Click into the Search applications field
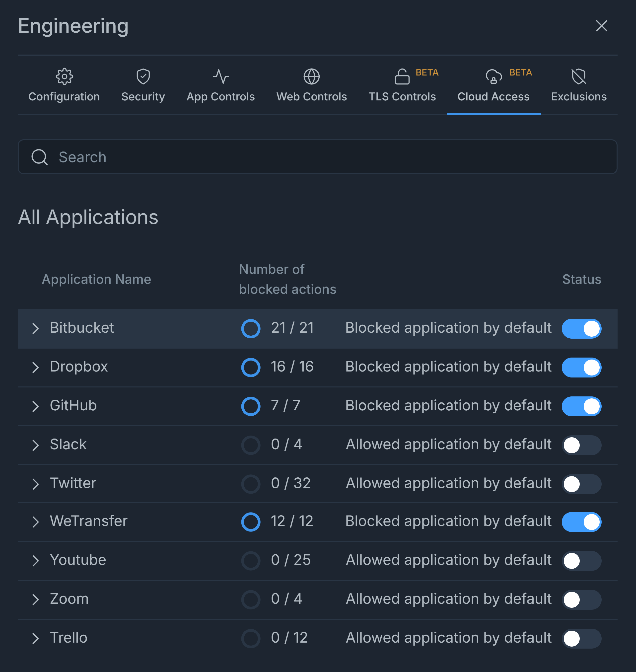Viewport: 636px width, 672px height. coord(325,157)
